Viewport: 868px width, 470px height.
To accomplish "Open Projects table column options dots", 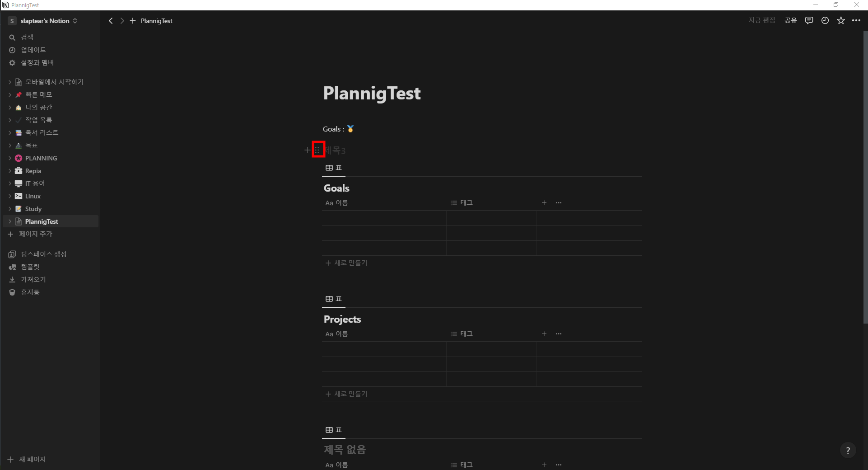I will (x=559, y=334).
